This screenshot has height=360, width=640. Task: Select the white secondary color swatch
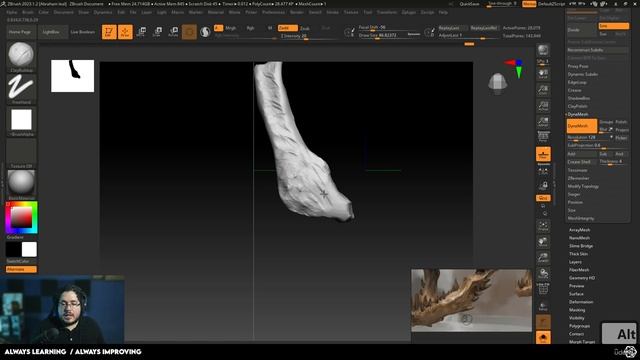29,249
